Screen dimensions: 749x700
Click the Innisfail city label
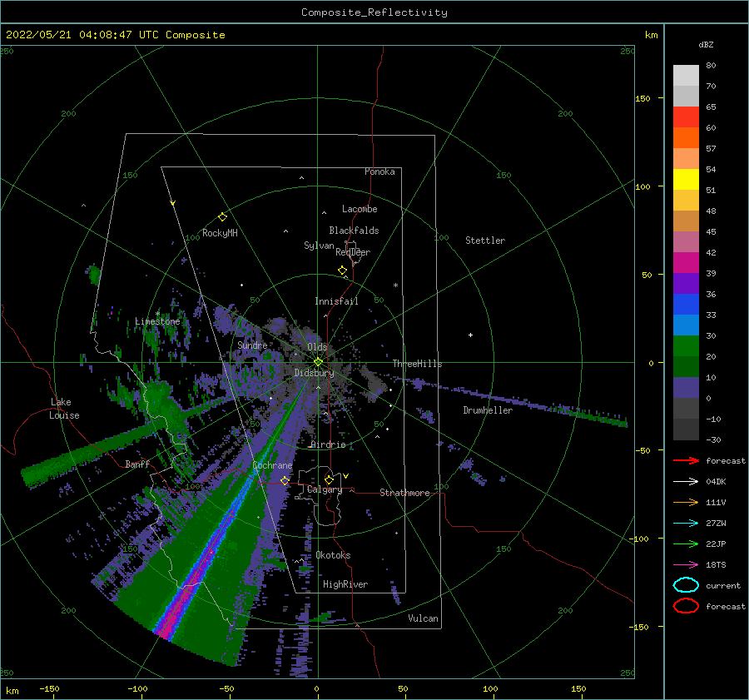pos(336,301)
